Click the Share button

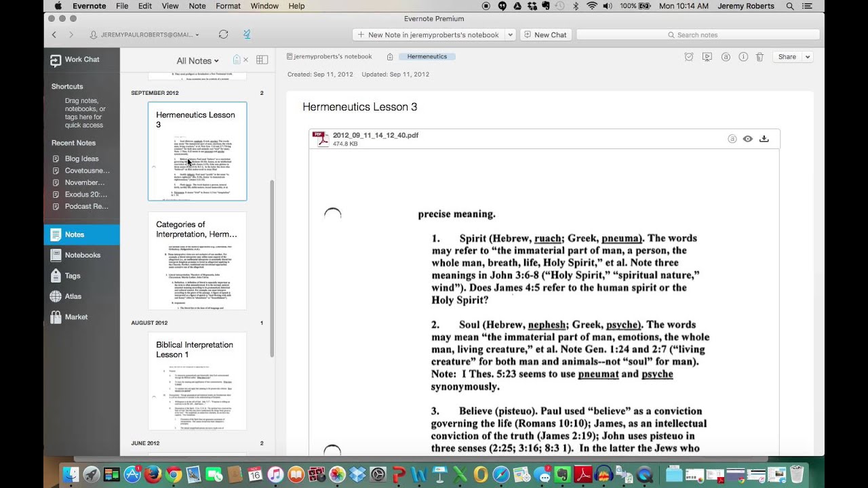[787, 57]
